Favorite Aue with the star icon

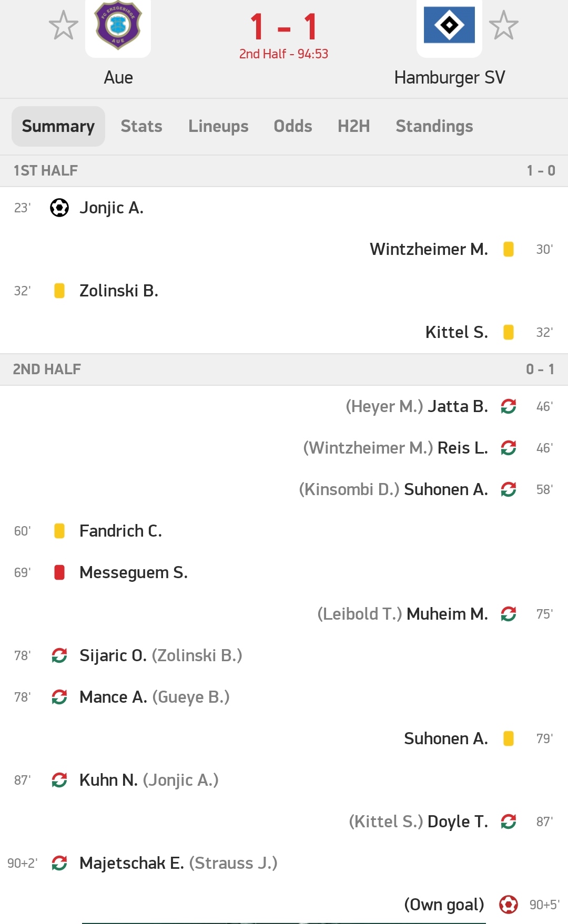[64, 25]
